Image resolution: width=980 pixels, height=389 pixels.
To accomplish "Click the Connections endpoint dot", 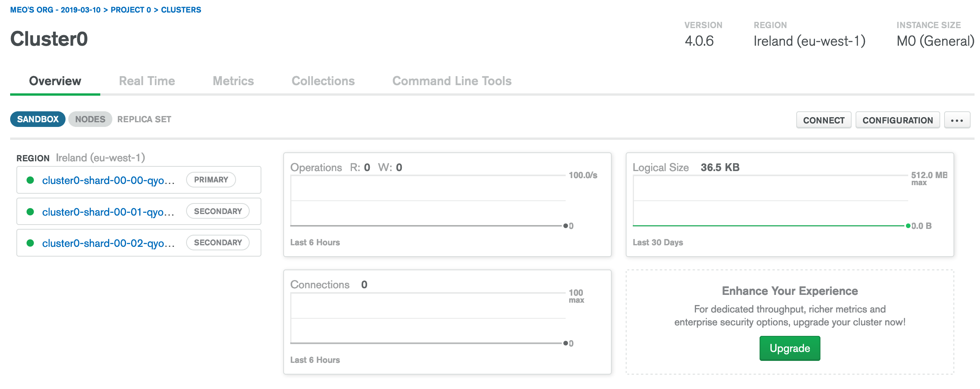I will 565,343.
